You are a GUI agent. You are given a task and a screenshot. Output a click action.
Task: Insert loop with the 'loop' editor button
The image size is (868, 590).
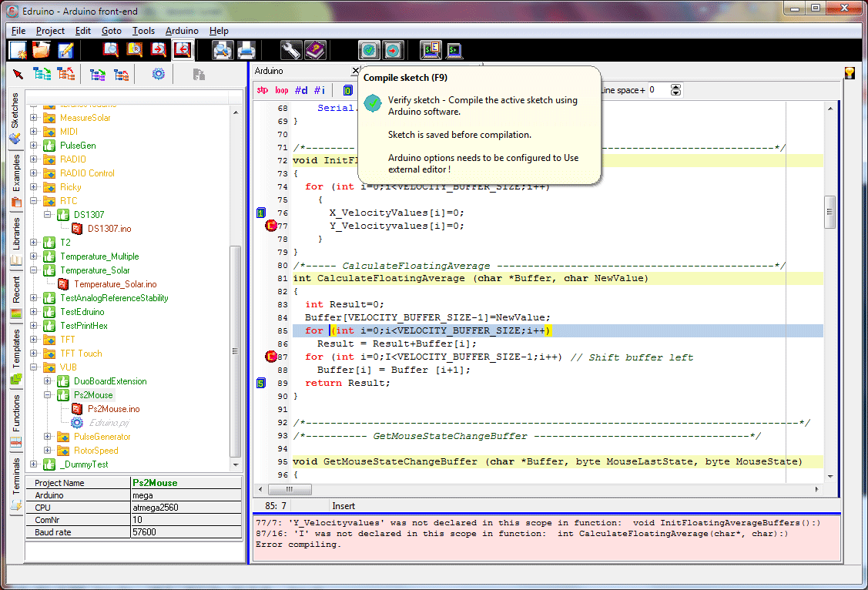(x=282, y=89)
